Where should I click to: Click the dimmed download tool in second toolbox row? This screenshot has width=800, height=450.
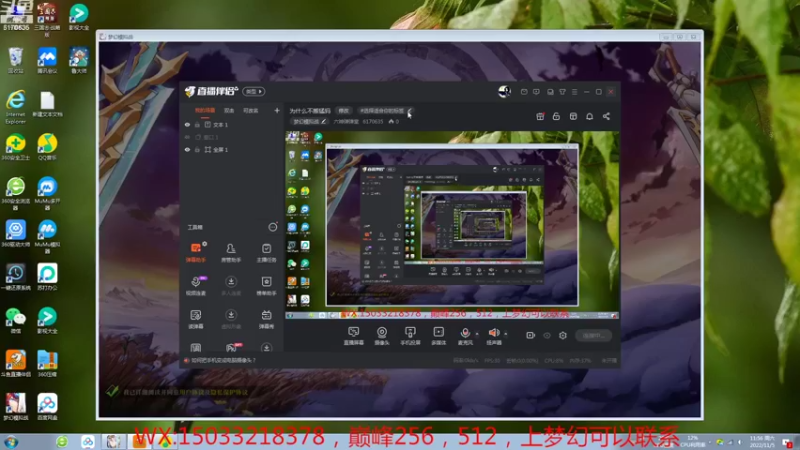click(x=231, y=286)
